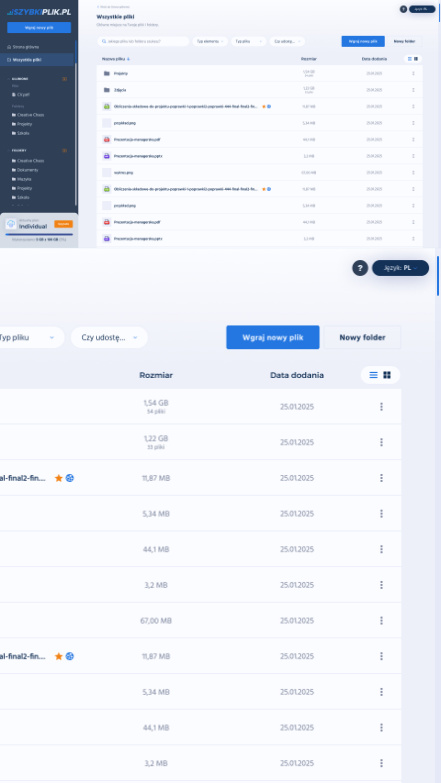Image resolution: width=441 pixels, height=783 pixels.
Task: Select Wszystkie pliki in the sidebar menu
Action: [37, 60]
